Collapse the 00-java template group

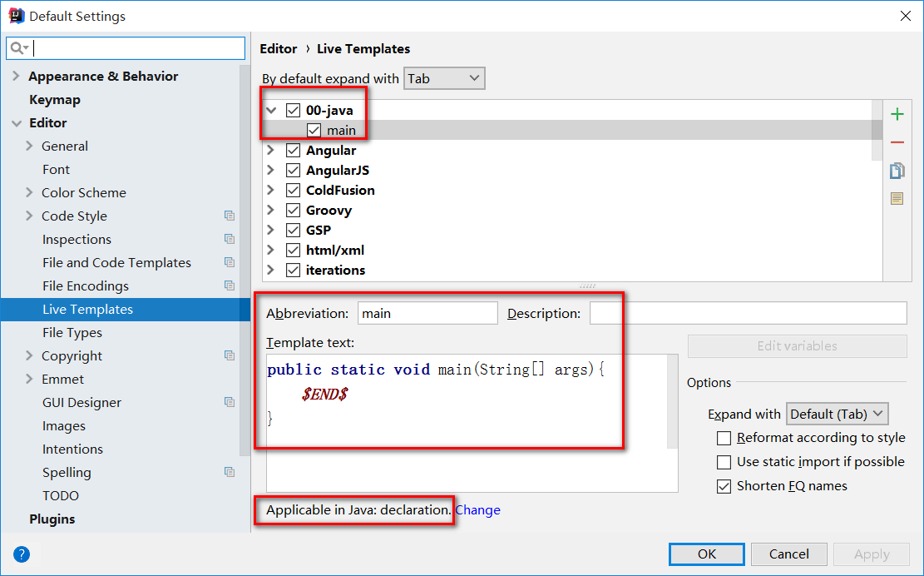[271, 110]
